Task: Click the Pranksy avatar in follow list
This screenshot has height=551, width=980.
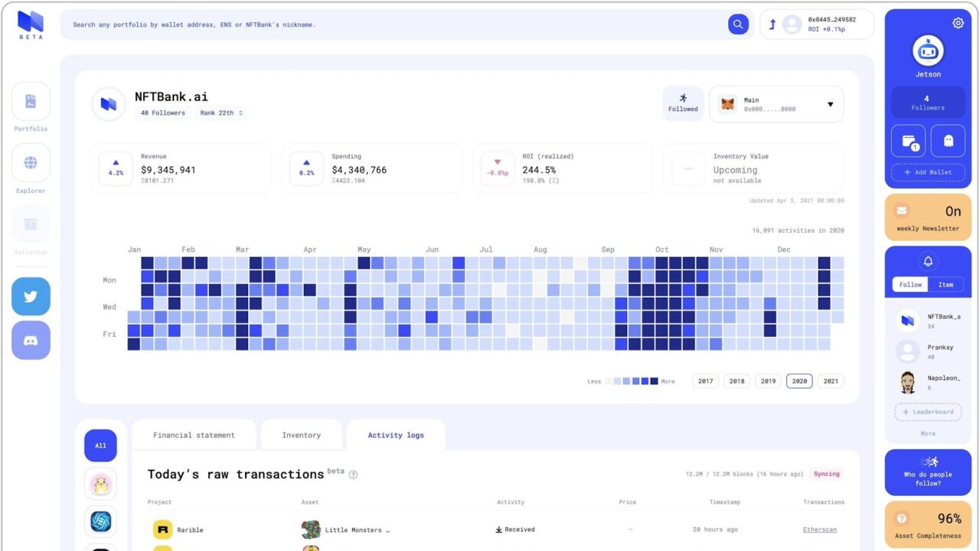Action: (908, 351)
